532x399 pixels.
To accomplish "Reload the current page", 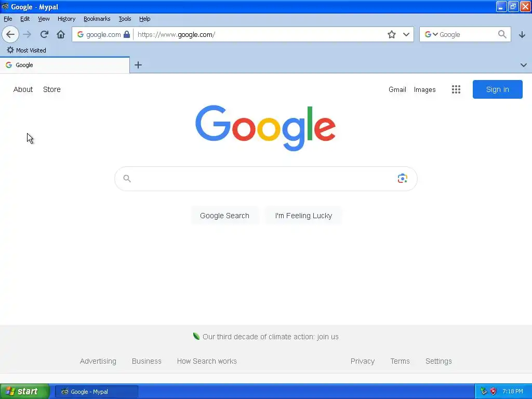I will tap(44, 34).
